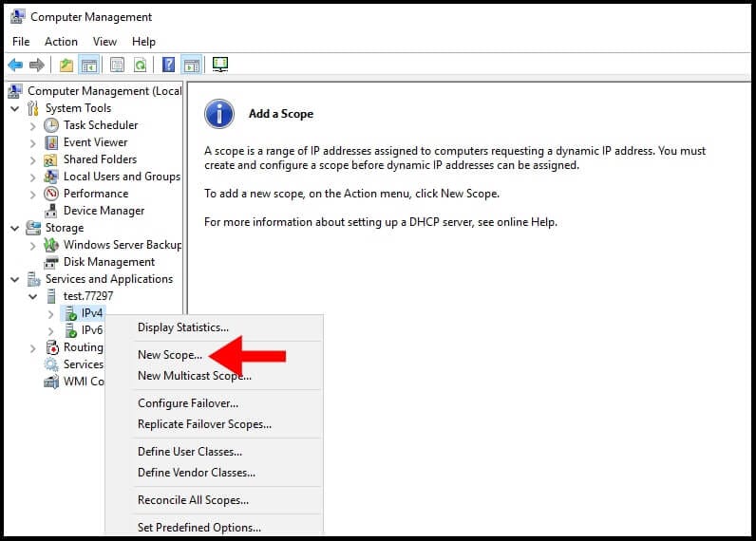Click the Storage node icon
Screen dimensions: 756x541
[x=33, y=228]
